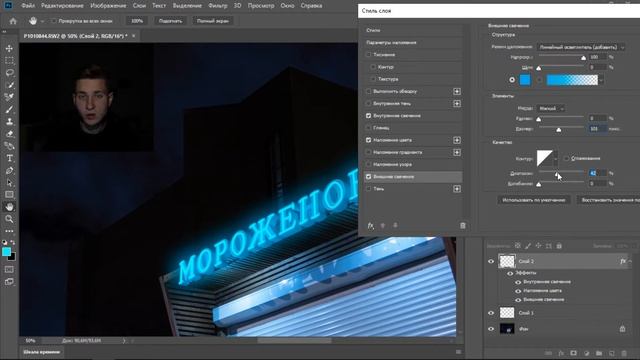Add layer mask icon in Layers panel
640x360 pixels.
point(573,353)
